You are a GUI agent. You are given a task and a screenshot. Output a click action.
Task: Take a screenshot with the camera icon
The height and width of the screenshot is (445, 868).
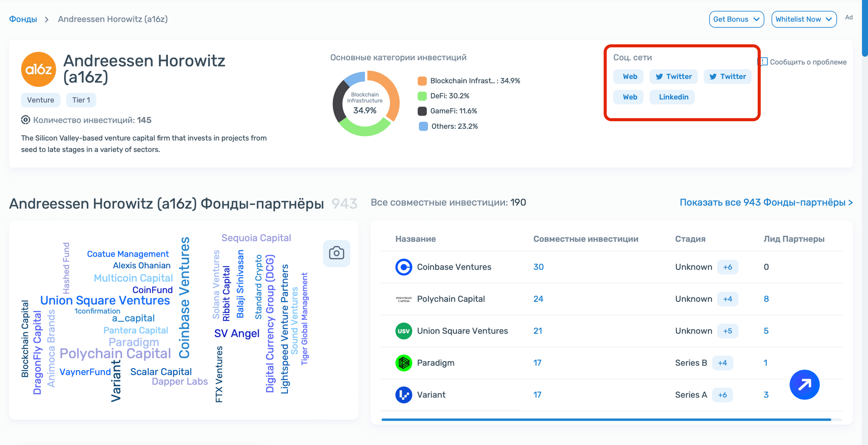pos(336,253)
